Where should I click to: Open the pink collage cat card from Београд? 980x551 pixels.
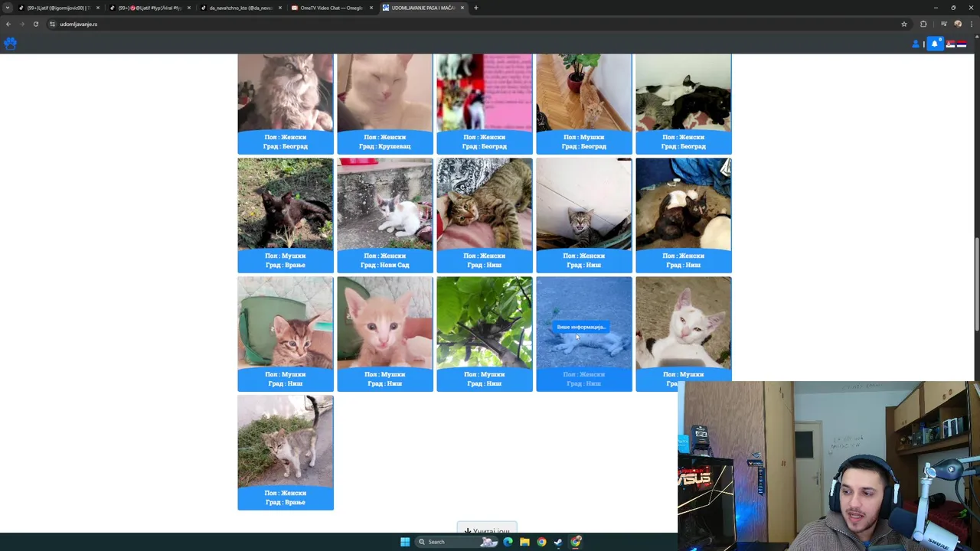pos(485,103)
